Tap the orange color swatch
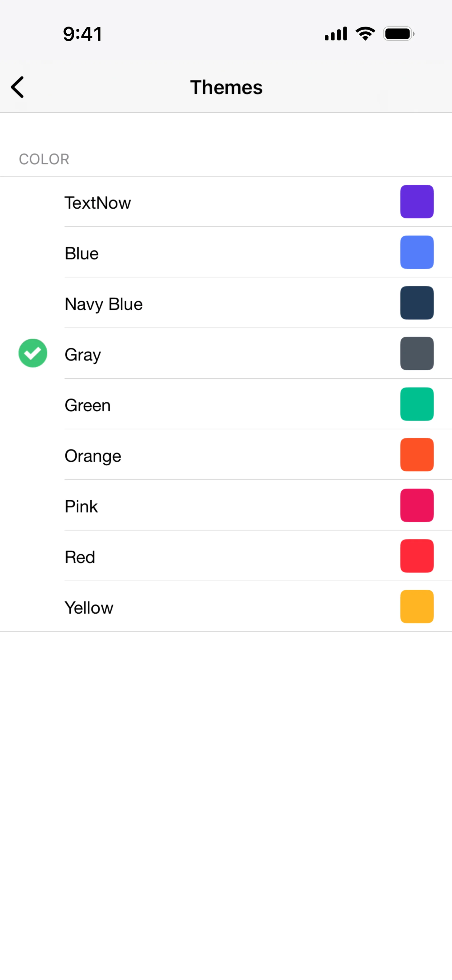 [x=417, y=455]
